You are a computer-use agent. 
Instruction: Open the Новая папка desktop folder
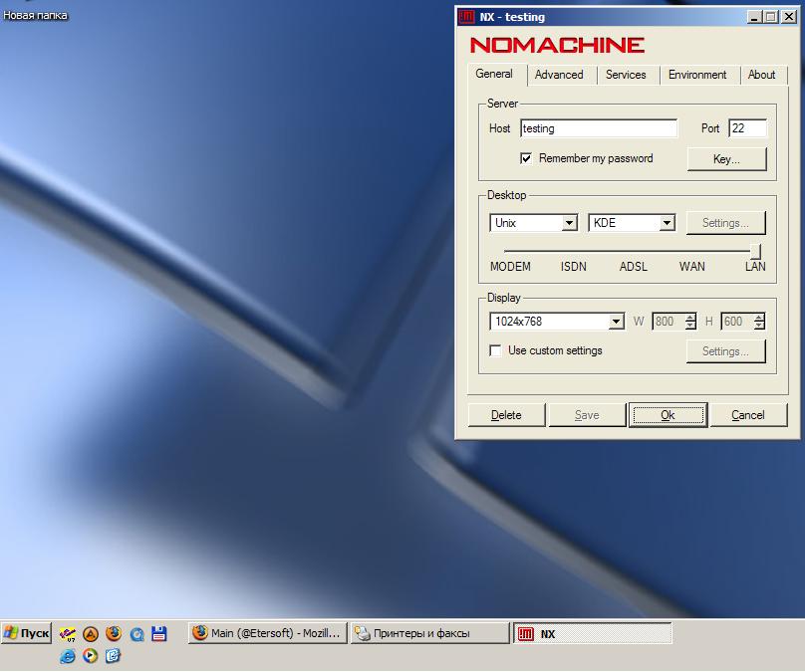tap(35, 16)
